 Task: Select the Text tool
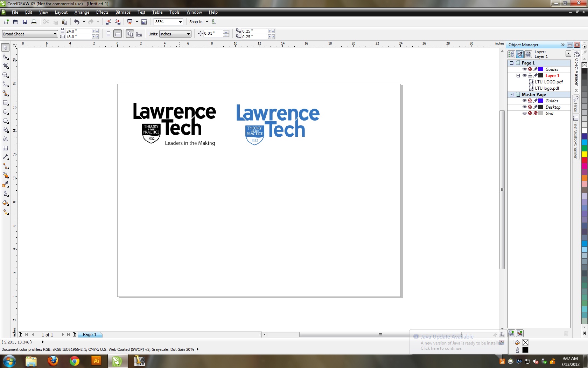[x=5, y=139]
